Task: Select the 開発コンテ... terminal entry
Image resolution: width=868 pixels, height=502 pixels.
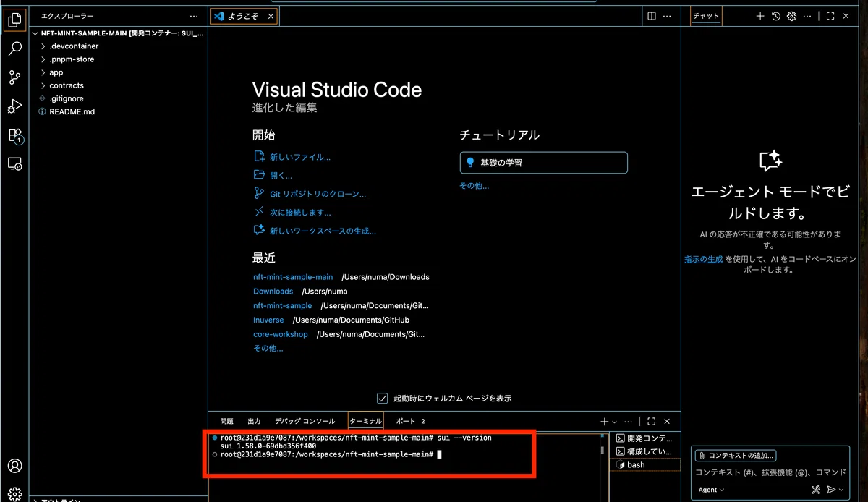Action: [x=645, y=438]
